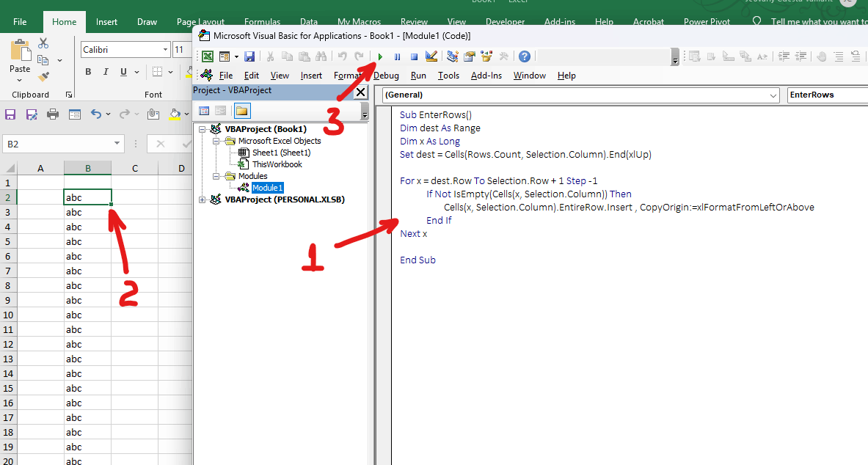Click View Microsoft Excel icon in VBA toolbar
Screen dimensions: 868x465
(x=208, y=56)
